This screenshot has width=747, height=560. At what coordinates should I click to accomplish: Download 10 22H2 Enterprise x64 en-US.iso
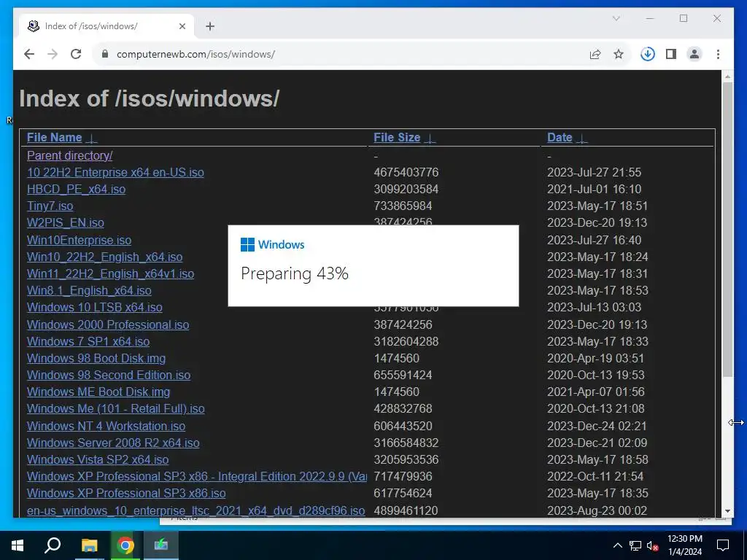[x=115, y=172]
